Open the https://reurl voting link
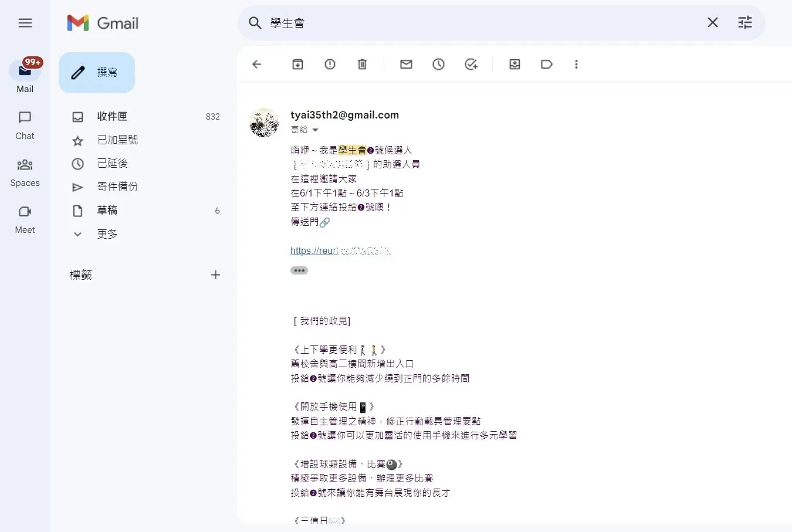 [x=340, y=251]
